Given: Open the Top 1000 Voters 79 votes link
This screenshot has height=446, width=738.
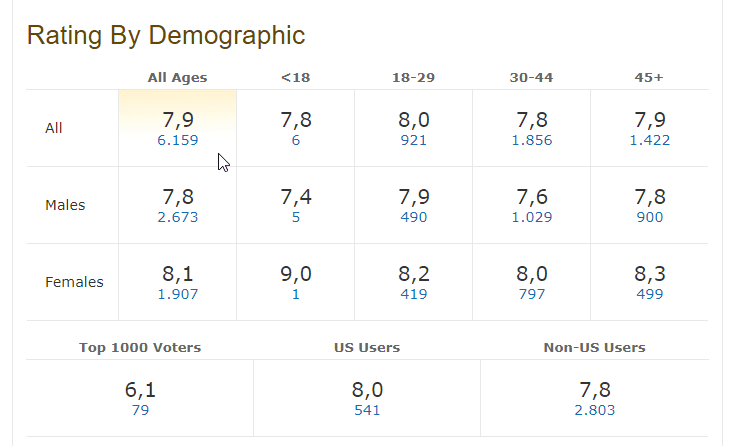Looking at the screenshot, I should [x=140, y=410].
